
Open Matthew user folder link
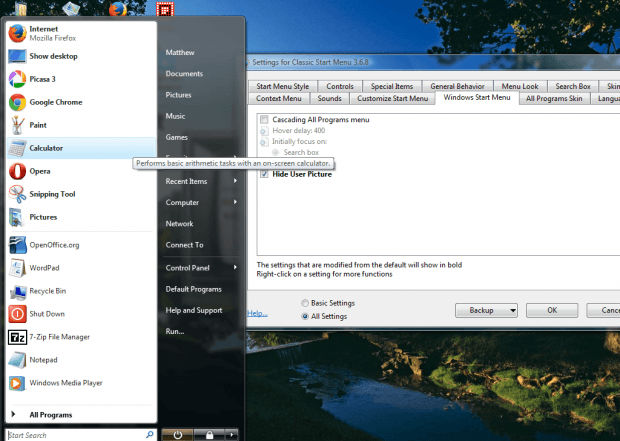pyautogui.click(x=180, y=53)
